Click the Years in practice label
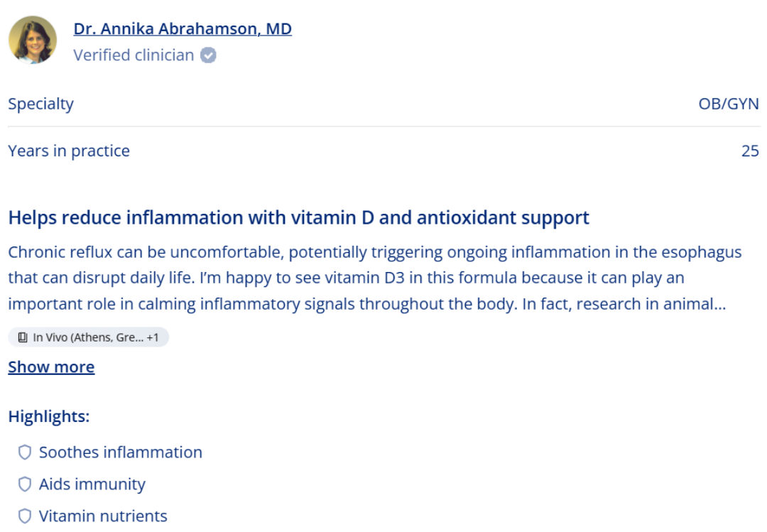 pyautogui.click(x=69, y=151)
